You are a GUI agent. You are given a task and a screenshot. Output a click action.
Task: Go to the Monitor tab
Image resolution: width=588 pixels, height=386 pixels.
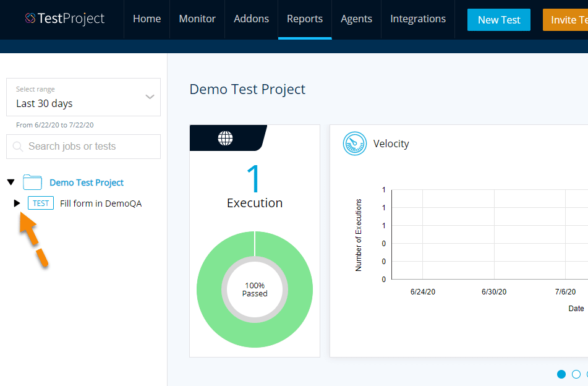pos(197,19)
